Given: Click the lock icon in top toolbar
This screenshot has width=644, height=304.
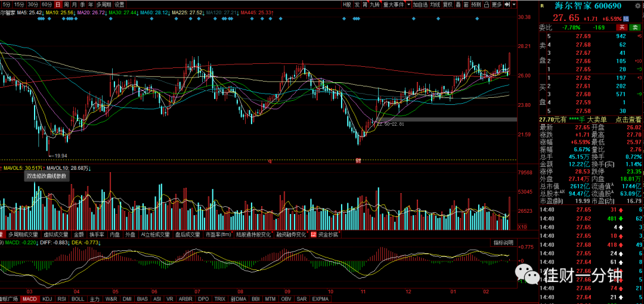Looking at the screenshot, I should click(x=487, y=5).
